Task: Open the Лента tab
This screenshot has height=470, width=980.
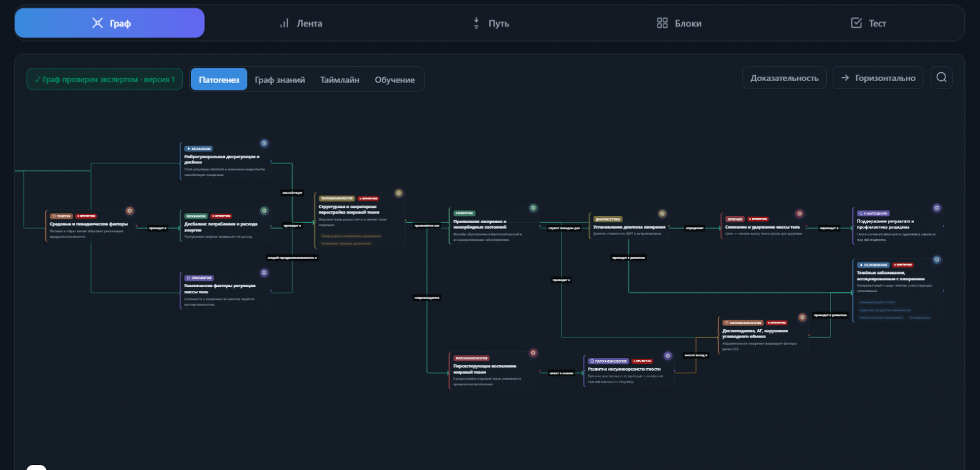Action: [x=300, y=23]
